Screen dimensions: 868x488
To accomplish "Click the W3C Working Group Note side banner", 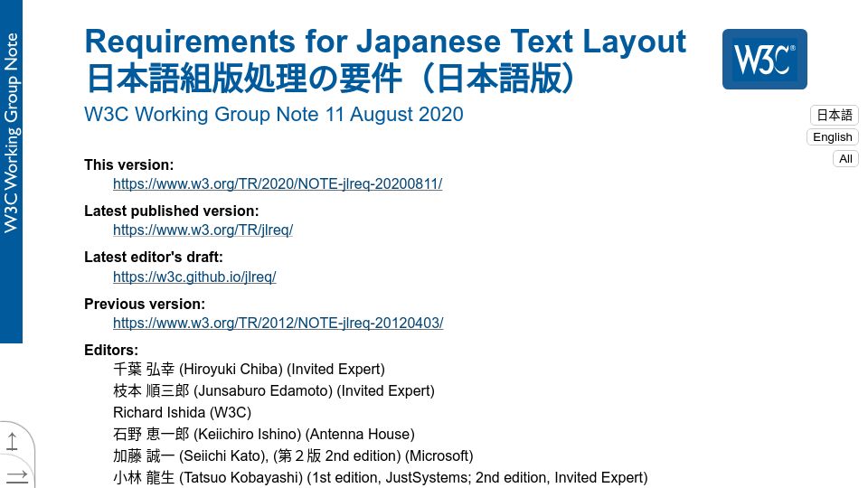I will point(11,172).
